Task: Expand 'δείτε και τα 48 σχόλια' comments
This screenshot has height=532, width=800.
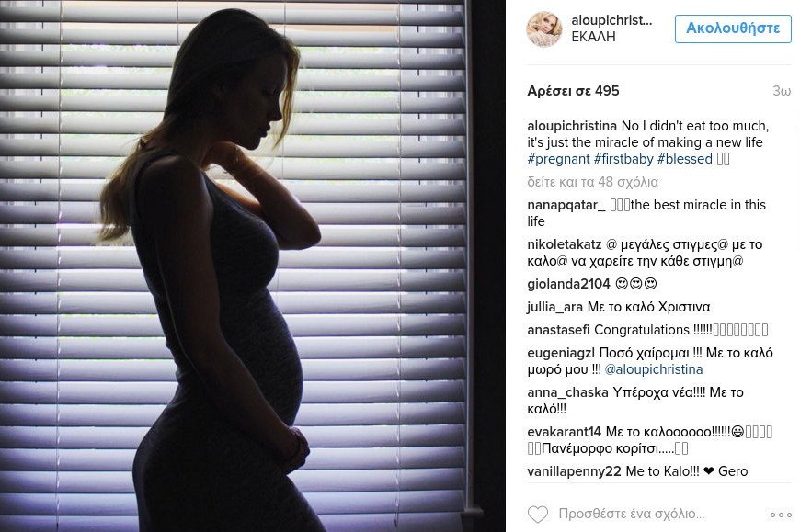Action: (x=593, y=182)
